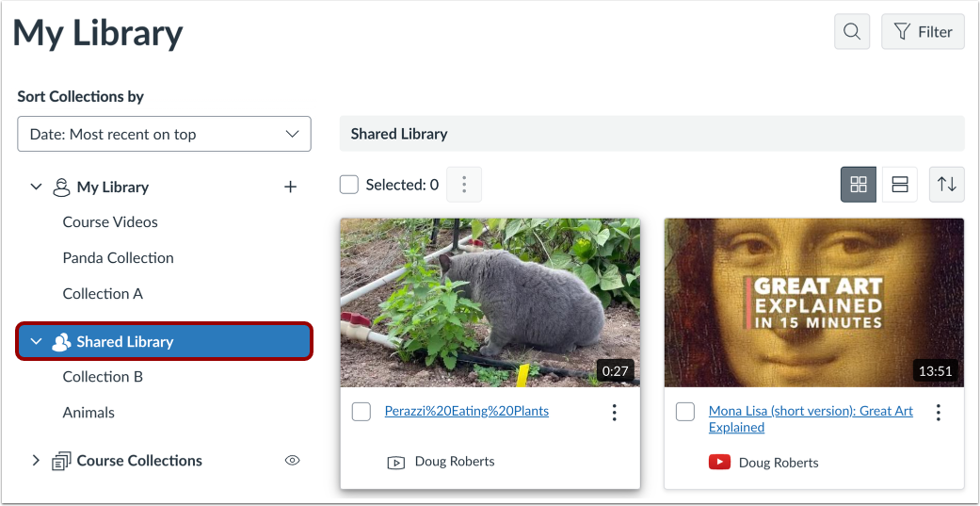The height and width of the screenshot is (506, 980).
Task: Click Doug Roberts on the Perazzi card
Action: pos(455,462)
